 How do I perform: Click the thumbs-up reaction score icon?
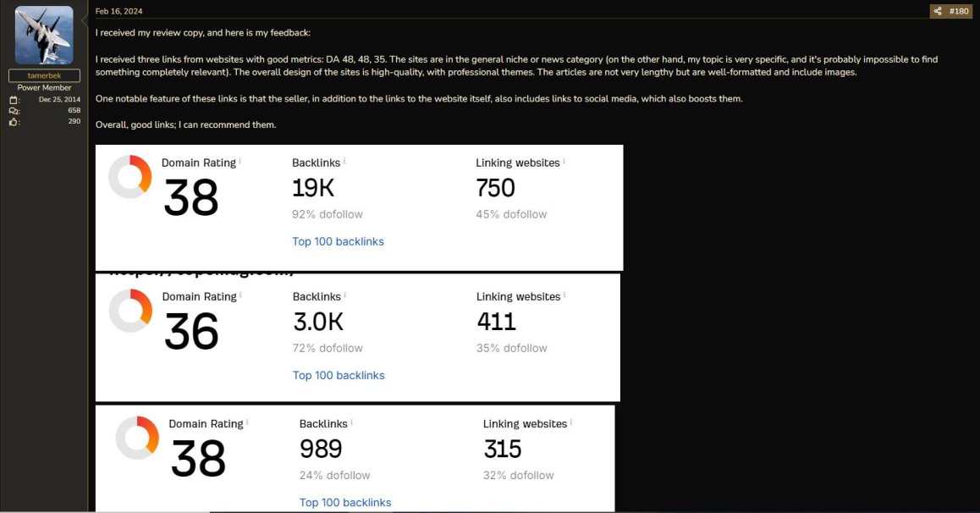click(x=14, y=123)
